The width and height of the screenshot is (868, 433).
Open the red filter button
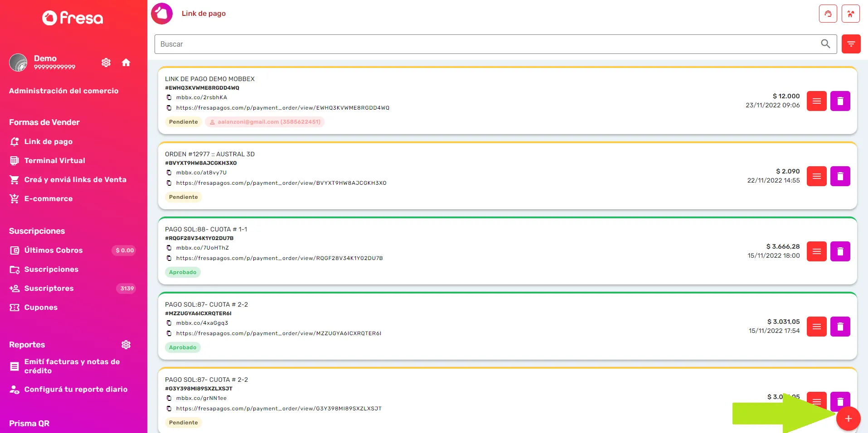coord(851,44)
